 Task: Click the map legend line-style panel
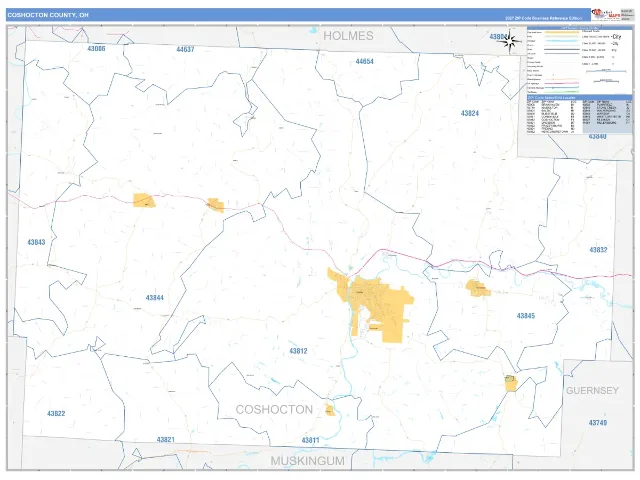coord(579,60)
